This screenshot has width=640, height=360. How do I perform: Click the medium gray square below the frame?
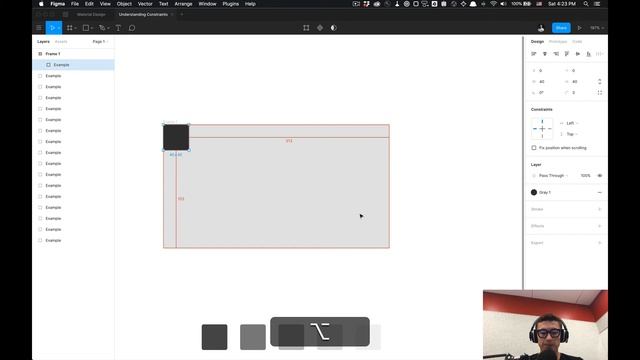coord(253,337)
